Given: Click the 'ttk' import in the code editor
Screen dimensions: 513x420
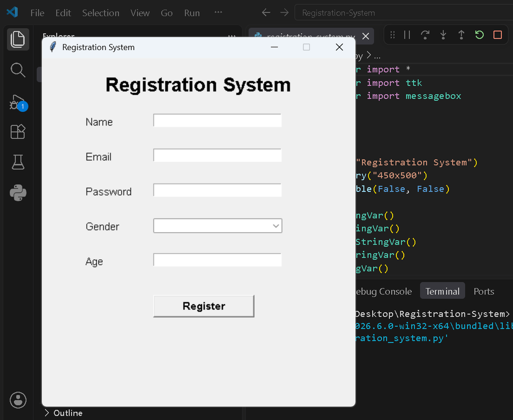Looking at the screenshot, I should coord(413,83).
